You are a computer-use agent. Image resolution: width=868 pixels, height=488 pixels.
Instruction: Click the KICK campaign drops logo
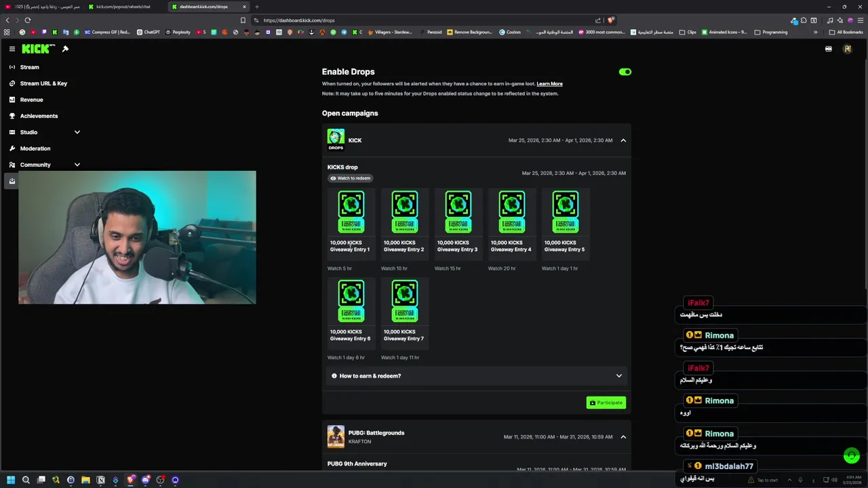[336, 140]
